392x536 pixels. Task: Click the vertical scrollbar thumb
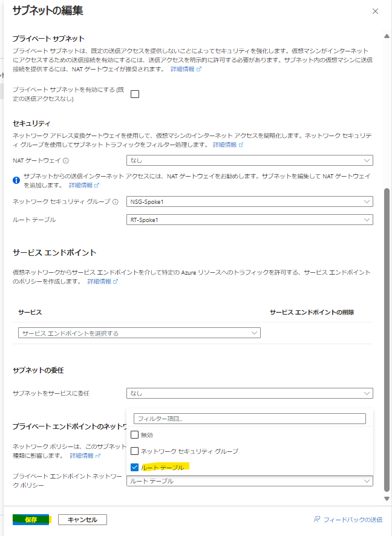coord(387,340)
